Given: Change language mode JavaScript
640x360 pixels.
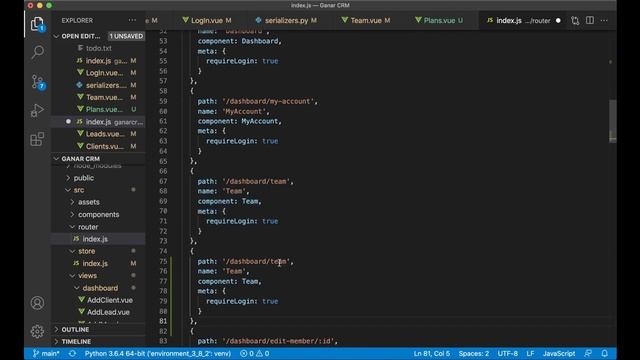Looking at the screenshot, I should 559,353.
